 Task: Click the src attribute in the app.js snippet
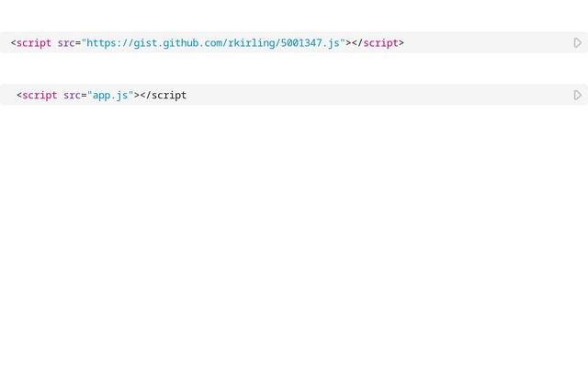[72, 96]
